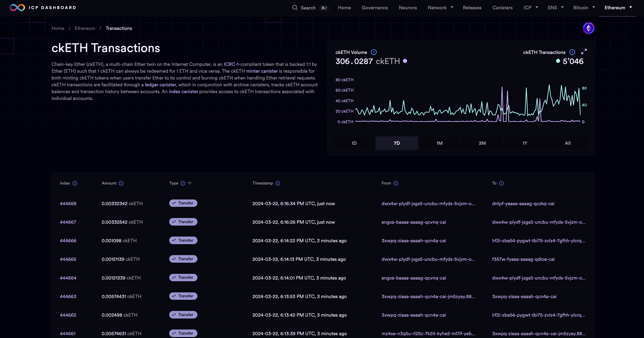Open the ICRC-1 link in description
The height and width of the screenshot is (338, 644).
[x=231, y=64]
